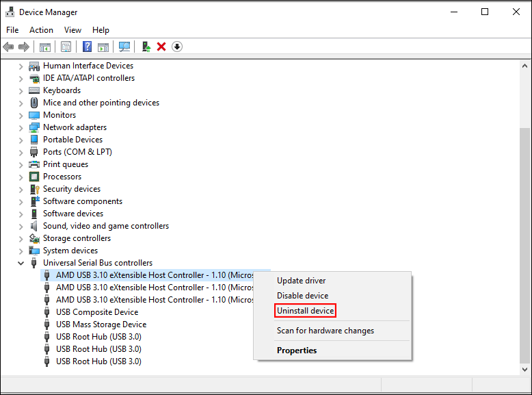Open the File menu
Screen dimensions: 532x395
12,30
